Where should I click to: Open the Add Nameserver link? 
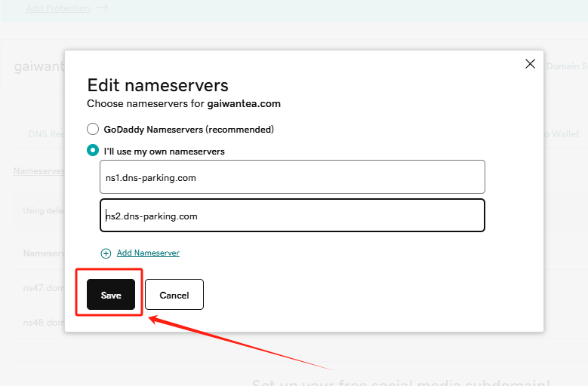tap(148, 253)
